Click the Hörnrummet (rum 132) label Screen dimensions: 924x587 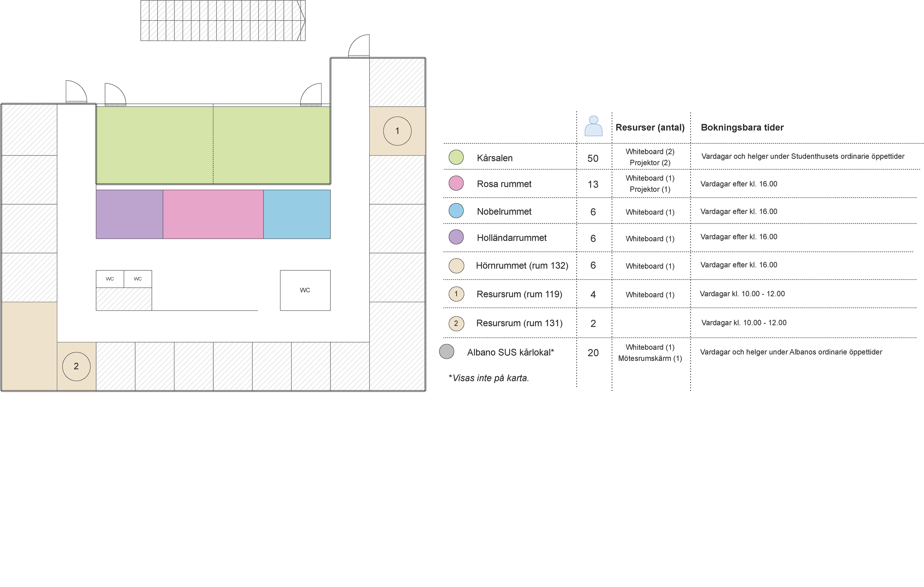click(522, 265)
